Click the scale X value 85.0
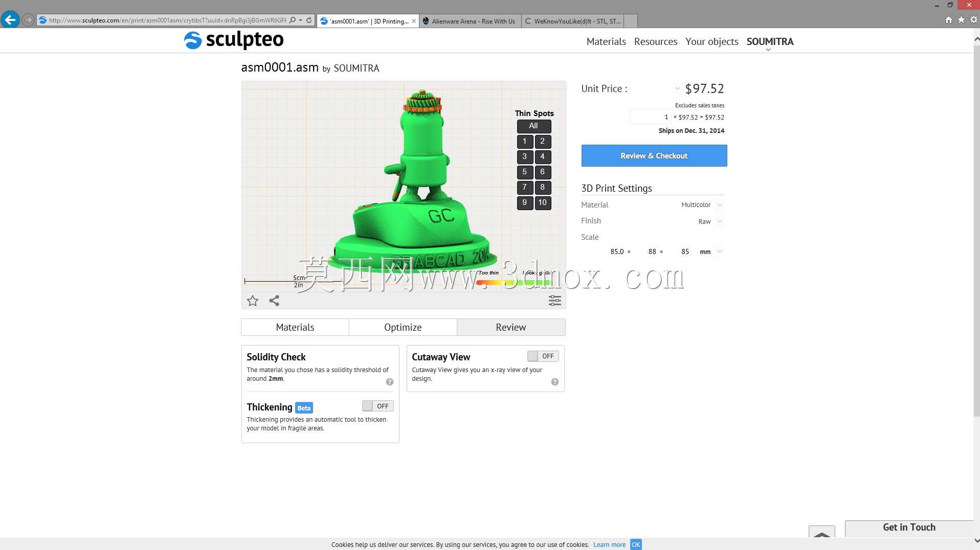This screenshot has height=550, width=980. [617, 251]
